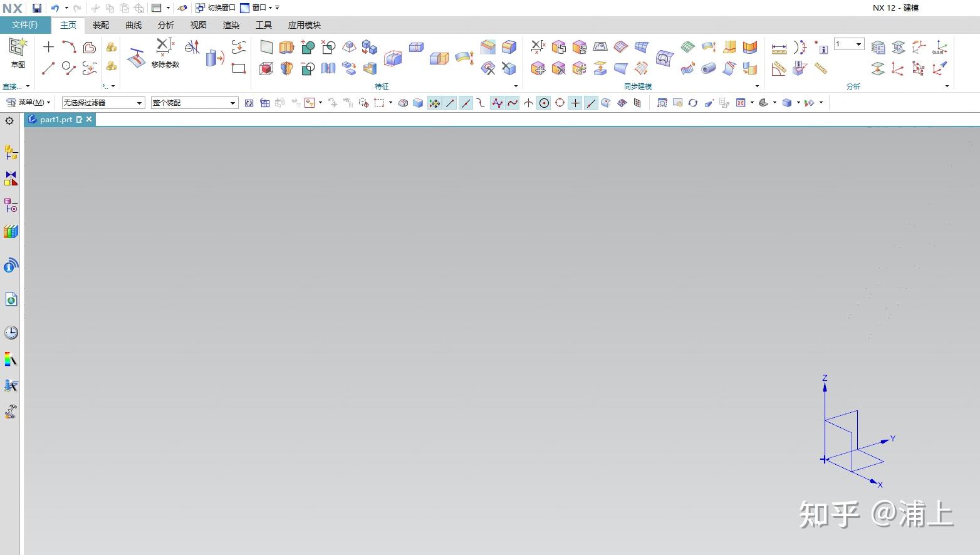Screen dimensions: 980x555
Task: Click the Measure Angle icon
Action: [x=779, y=68]
